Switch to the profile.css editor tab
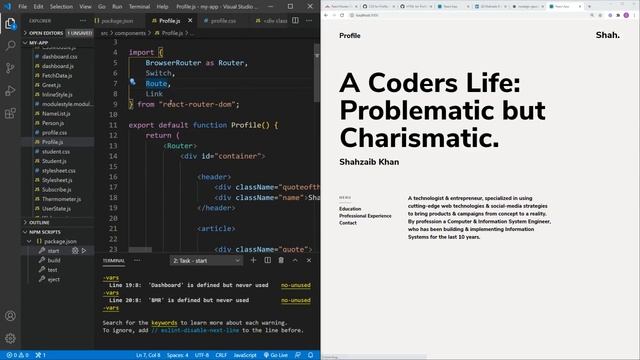This screenshot has width=640, height=360. click(223, 20)
